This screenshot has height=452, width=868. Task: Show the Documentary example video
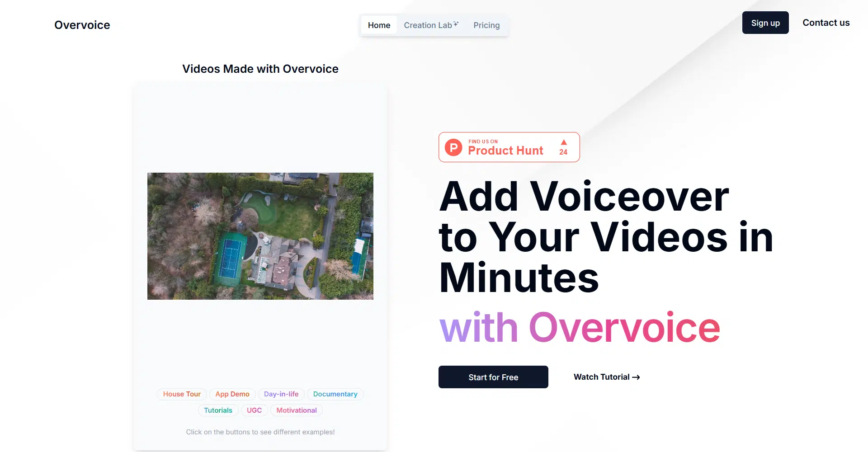coord(335,394)
